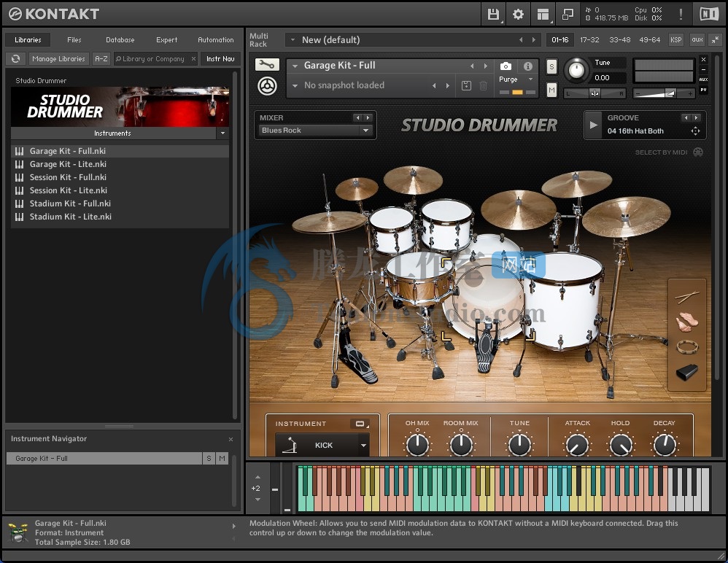The width and height of the screenshot is (728, 563).
Task: Open the instrument info icon
Action: 528,66
